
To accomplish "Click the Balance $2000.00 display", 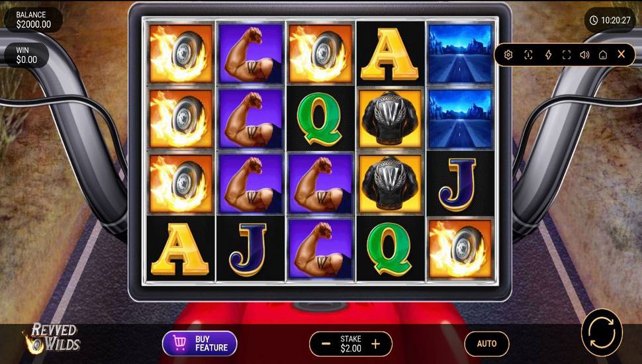I will 33,20.
